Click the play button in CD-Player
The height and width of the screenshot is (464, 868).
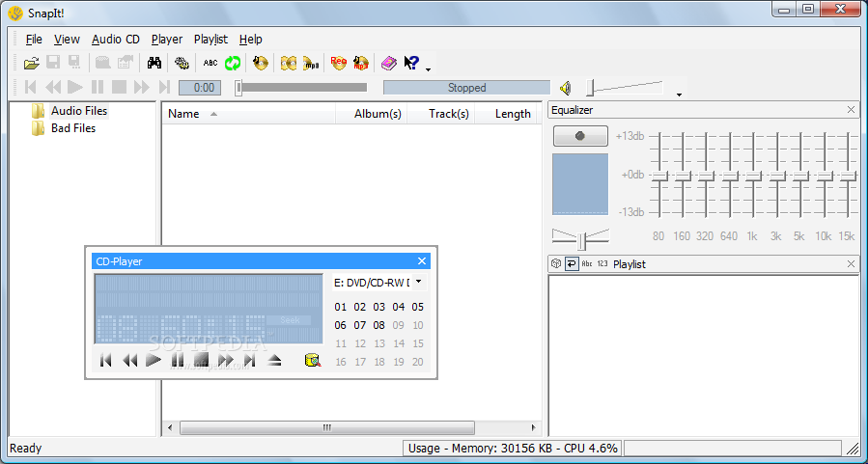(154, 361)
